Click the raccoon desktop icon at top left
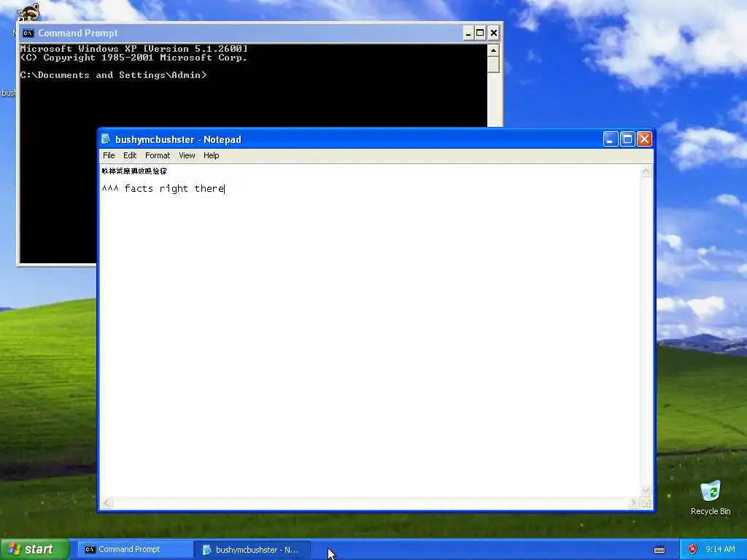 click(28, 12)
